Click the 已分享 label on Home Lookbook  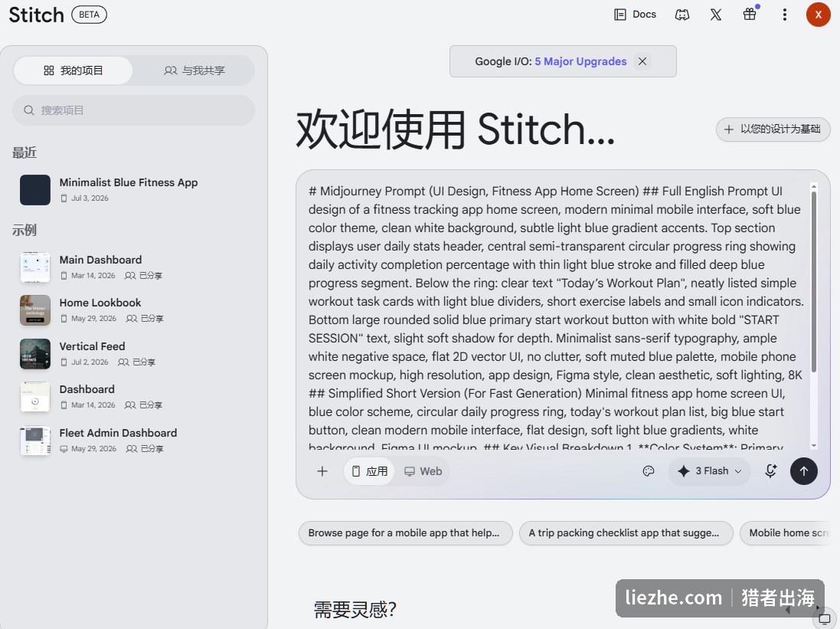(152, 319)
